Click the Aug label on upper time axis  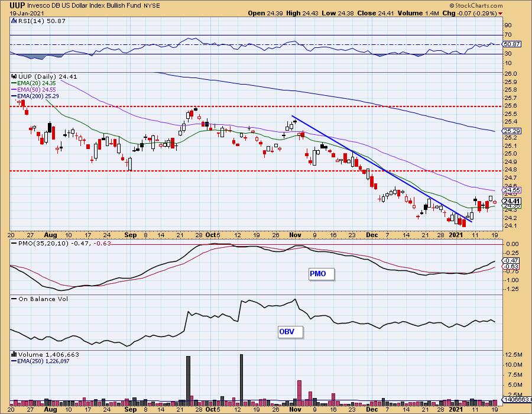[51, 235]
